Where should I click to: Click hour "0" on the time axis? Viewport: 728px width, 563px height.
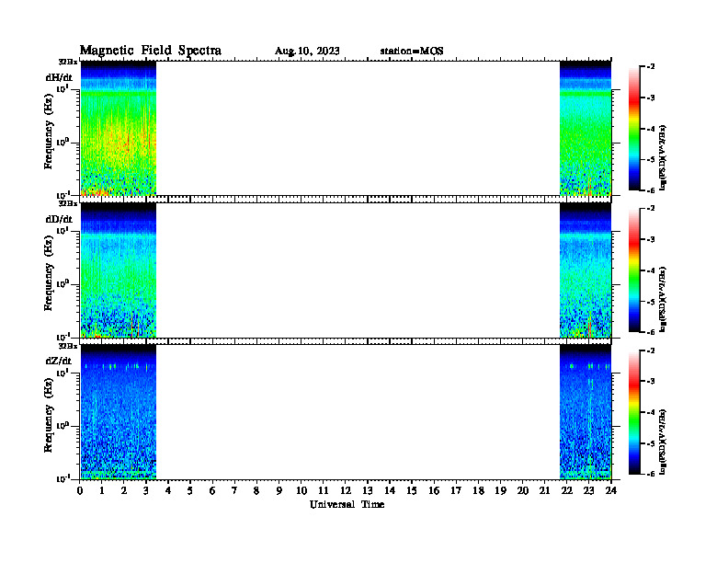(x=80, y=490)
